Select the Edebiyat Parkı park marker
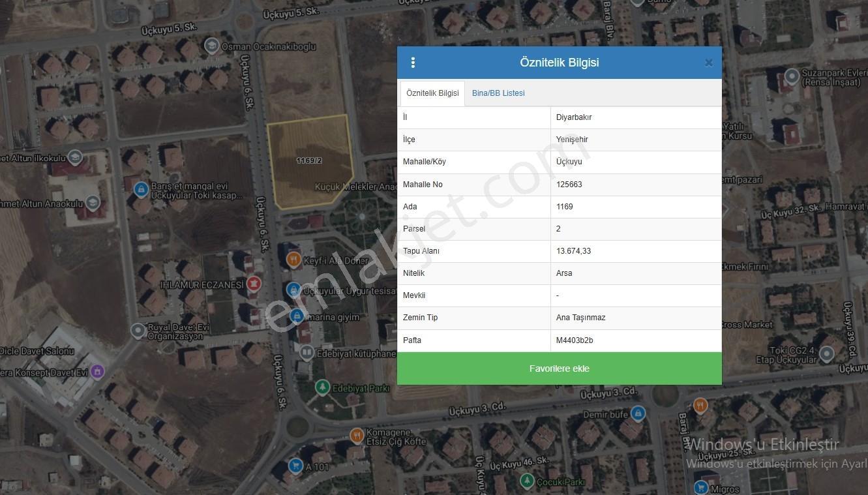This screenshot has height=495, width=868. [x=322, y=387]
